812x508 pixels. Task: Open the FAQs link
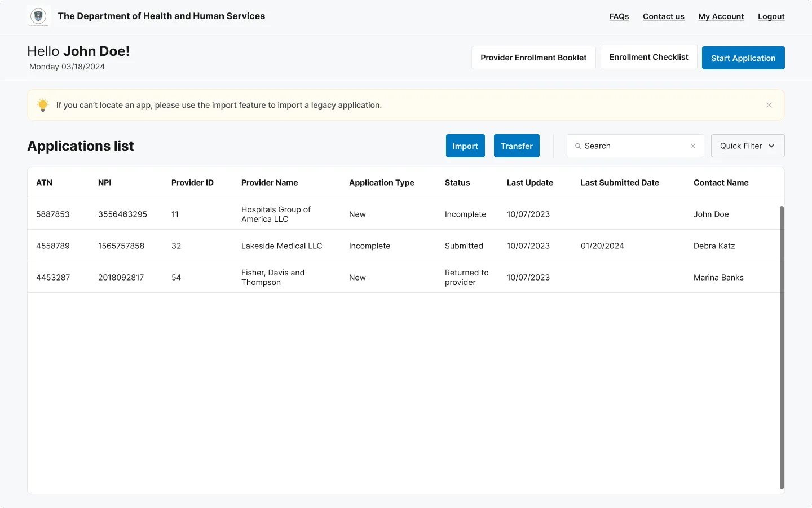(619, 16)
